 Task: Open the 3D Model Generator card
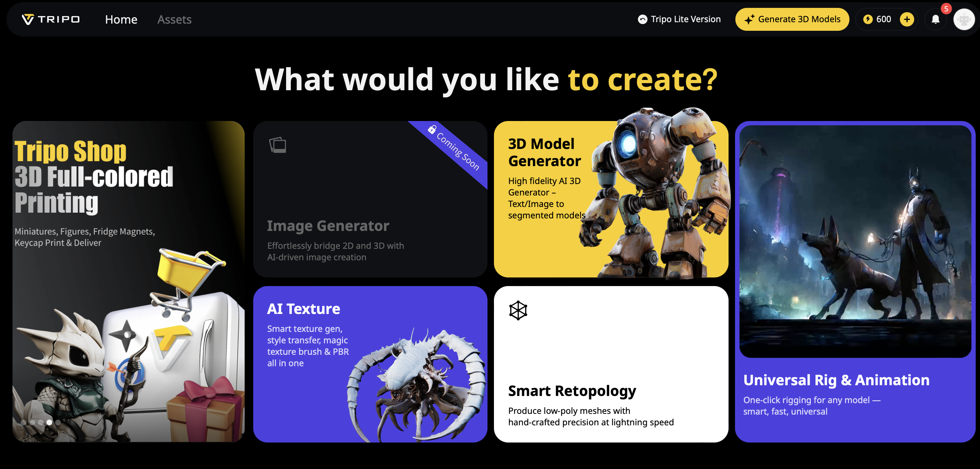(x=611, y=199)
